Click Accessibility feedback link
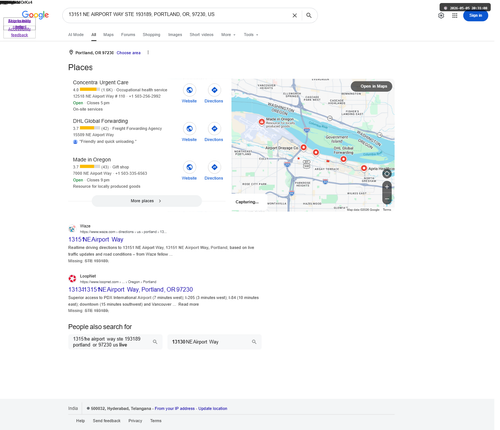500x430 pixels. (19, 32)
